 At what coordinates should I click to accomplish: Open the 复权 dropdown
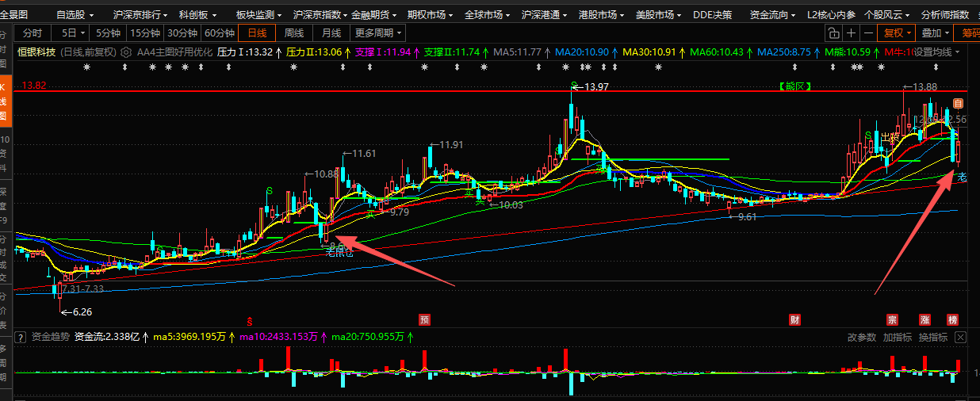(x=897, y=33)
